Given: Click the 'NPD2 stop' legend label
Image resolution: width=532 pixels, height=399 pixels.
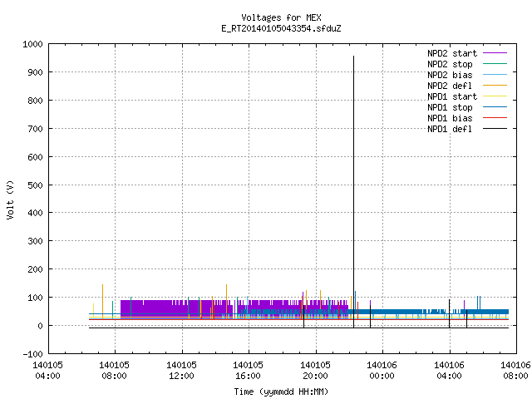Looking at the screenshot, I should pos(450,64).
